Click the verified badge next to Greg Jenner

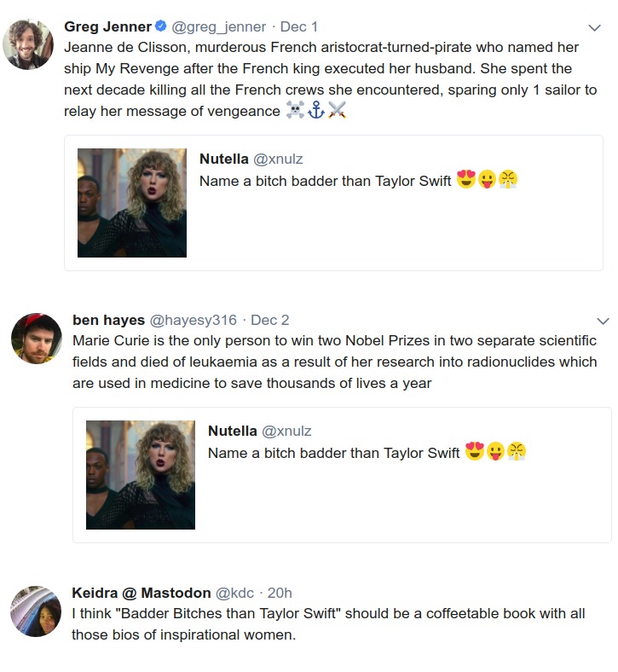160,26
